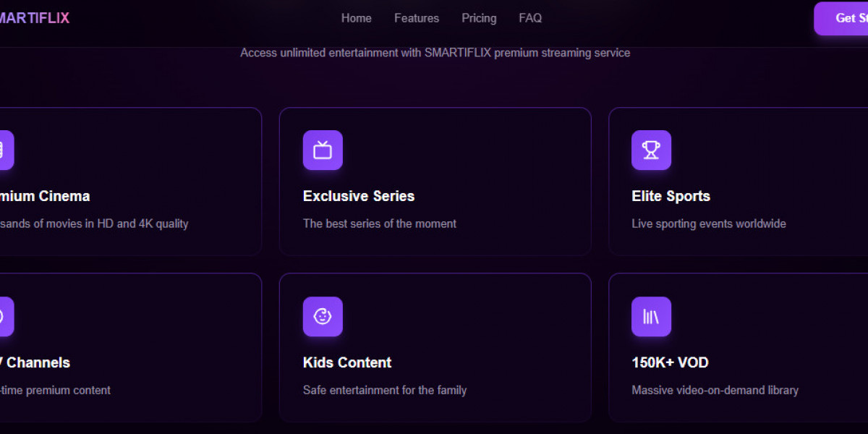Open the Pricing nav link
The height and width of the screenshot is (434, 868).
(479, 18)
